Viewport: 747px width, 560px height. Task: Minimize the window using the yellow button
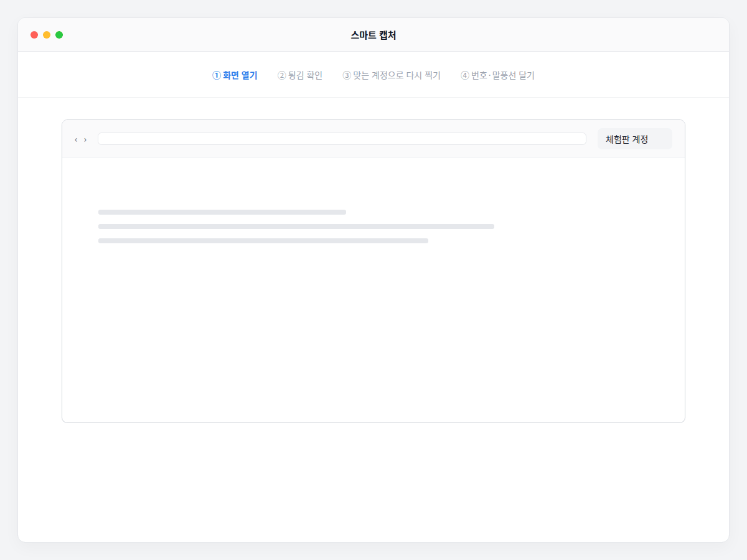(47, 35)
